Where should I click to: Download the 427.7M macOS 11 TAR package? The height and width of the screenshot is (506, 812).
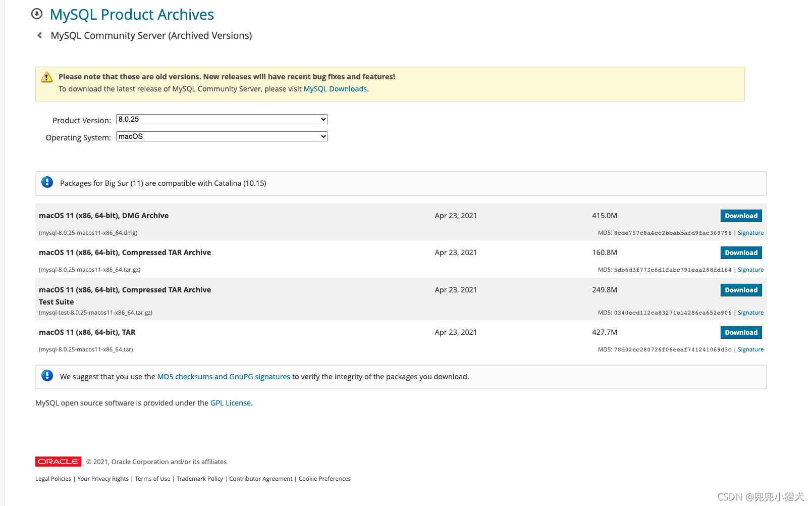741,332
